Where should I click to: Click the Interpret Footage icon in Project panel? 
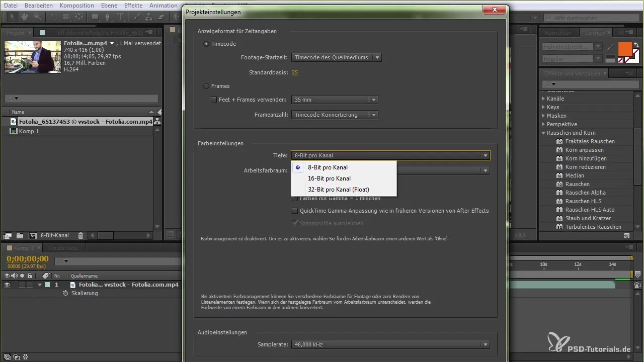[8, 235]
